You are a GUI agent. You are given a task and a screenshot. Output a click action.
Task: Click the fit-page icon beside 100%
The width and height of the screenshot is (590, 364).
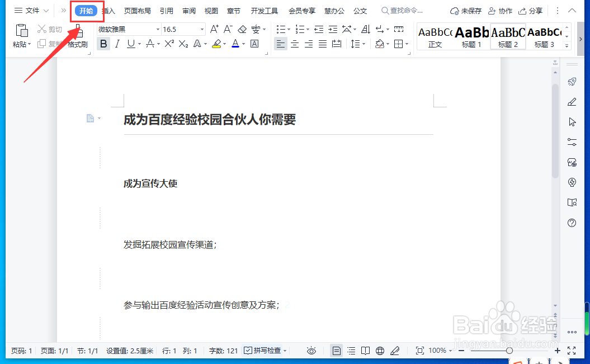pyautogui.click(x=419, y=351)
